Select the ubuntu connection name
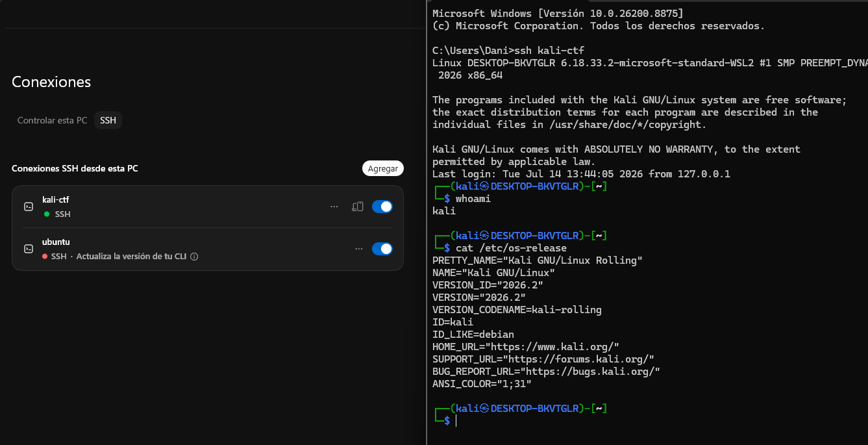Screen dimensions: 868x445 [x=56, y=242]
